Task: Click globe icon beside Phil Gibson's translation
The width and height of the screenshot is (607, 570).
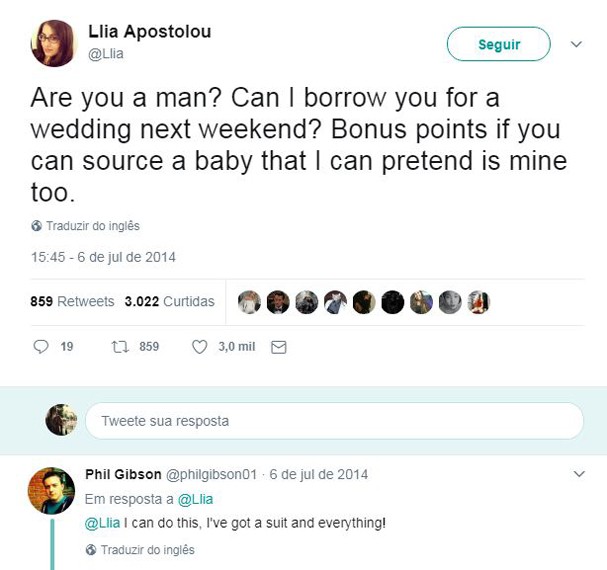Action: (x=91, y=549)
